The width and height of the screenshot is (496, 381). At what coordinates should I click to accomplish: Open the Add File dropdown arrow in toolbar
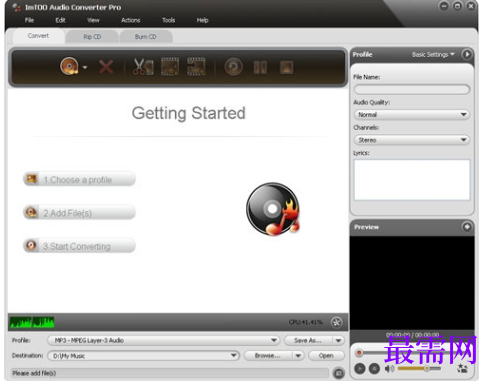click(x=85, y=67)
